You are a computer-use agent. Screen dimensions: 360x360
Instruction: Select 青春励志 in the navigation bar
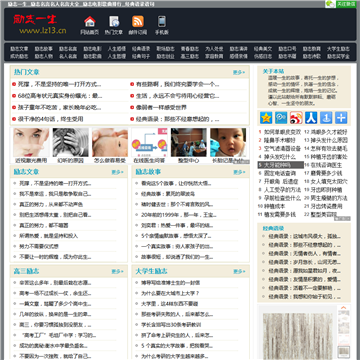click(x=190, y=49)
